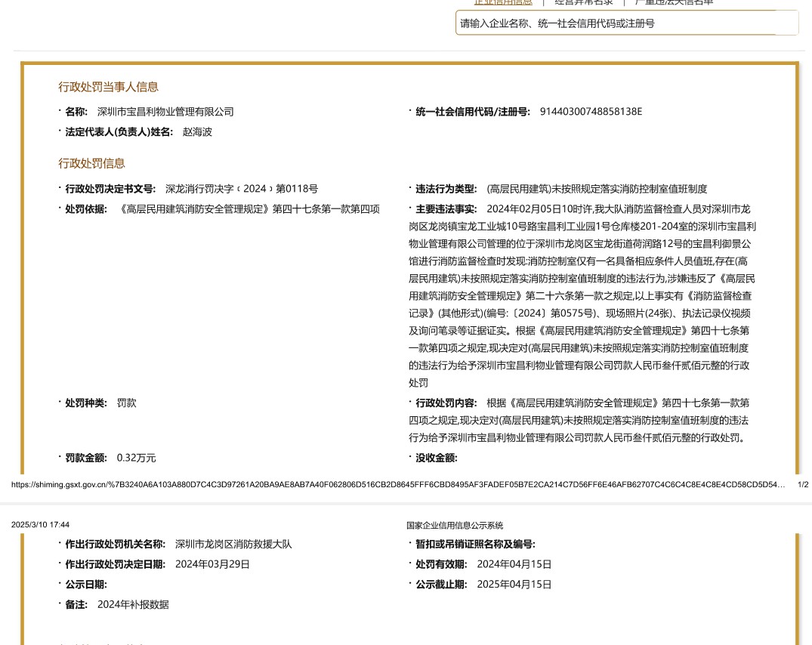812x645 pixels.
Task: Click the 暂扣或吊销证照名称及编号 label
Action: click(475, 545)
